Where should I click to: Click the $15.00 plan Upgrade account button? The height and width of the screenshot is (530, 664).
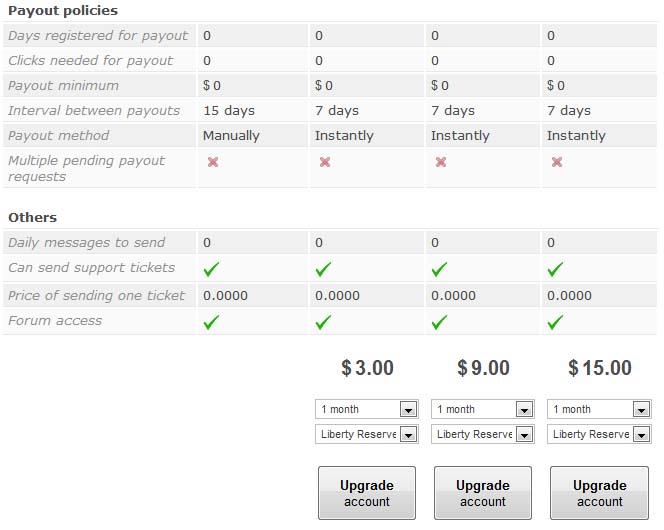coord(599,493)
